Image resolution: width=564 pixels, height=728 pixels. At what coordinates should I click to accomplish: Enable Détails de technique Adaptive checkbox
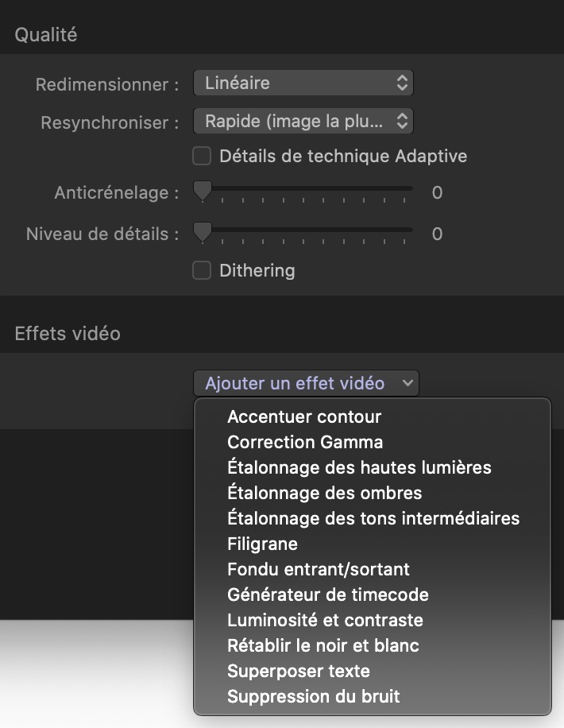(202, 156)
